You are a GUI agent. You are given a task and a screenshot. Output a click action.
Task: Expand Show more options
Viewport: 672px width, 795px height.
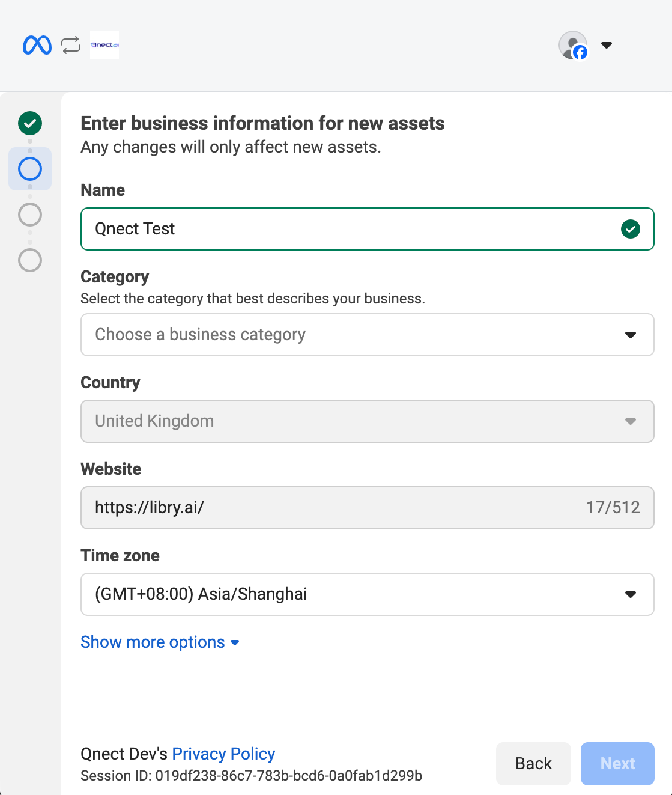point(160,642)
